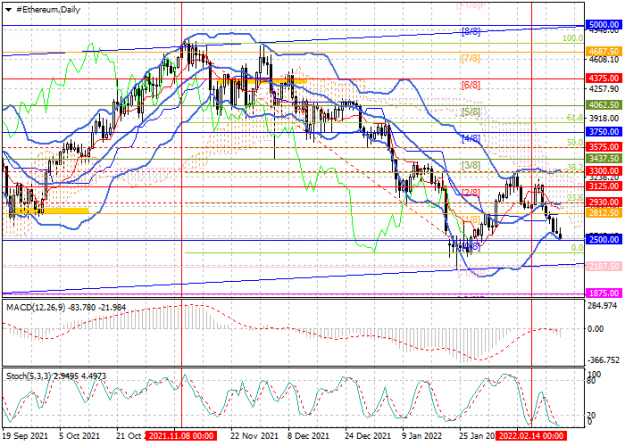625x446 pixels.
Task: Click the [2/8] Murrey level label
Action: point(471,193)
